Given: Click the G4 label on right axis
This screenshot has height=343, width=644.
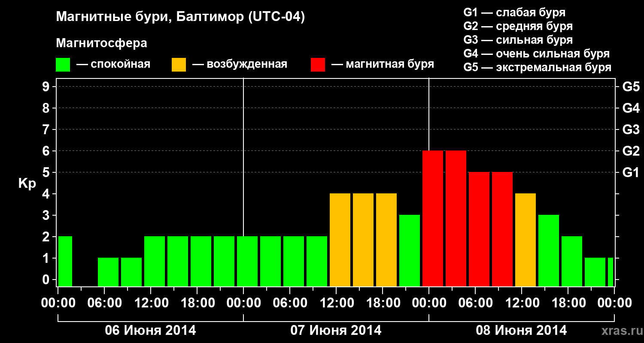Looking at the screenshot, I should (x=631, y=108).
